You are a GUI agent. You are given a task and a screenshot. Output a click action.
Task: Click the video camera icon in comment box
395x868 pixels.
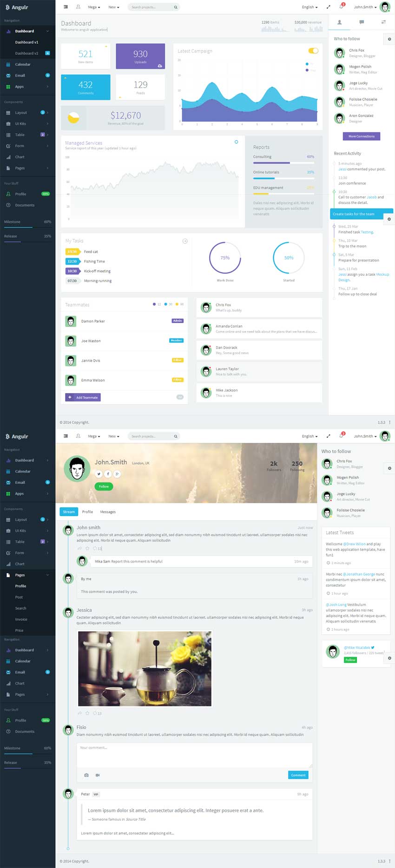click(x=98, y=775)
